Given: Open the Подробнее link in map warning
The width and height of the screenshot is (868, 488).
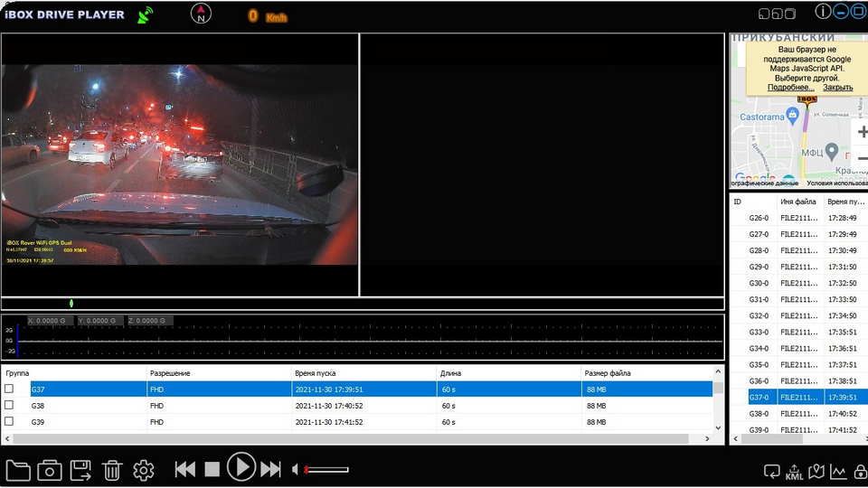Looking at the screenshot, I should click(790, 88).
